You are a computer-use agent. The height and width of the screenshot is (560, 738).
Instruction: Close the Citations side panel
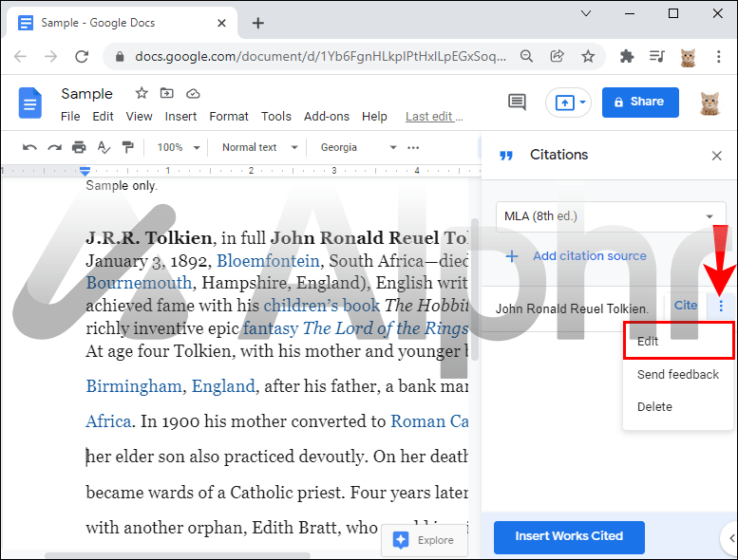point(716,156)
